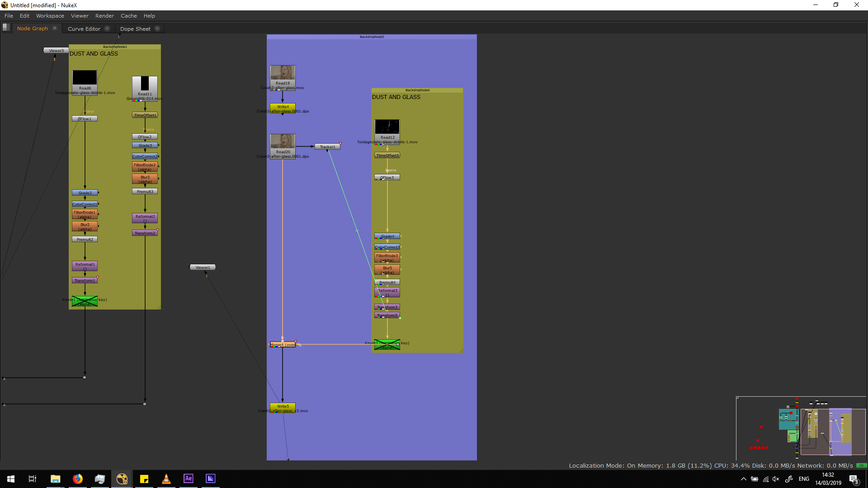Select the Read19 node thumbnail
Image resolution: width=868 pixels, height=488 pixels.
[283, 73]
